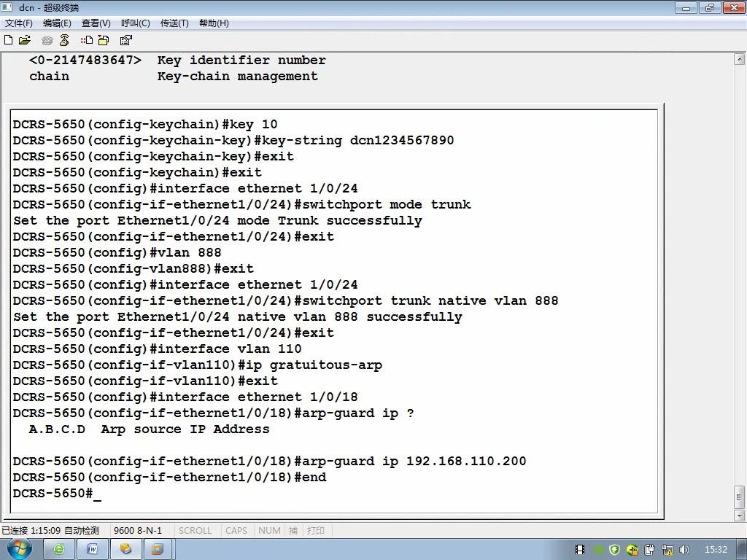The width and height of the screenshot is (747, 560).
Task: Click the CAPS status indicator
Action: pos(236,530)
